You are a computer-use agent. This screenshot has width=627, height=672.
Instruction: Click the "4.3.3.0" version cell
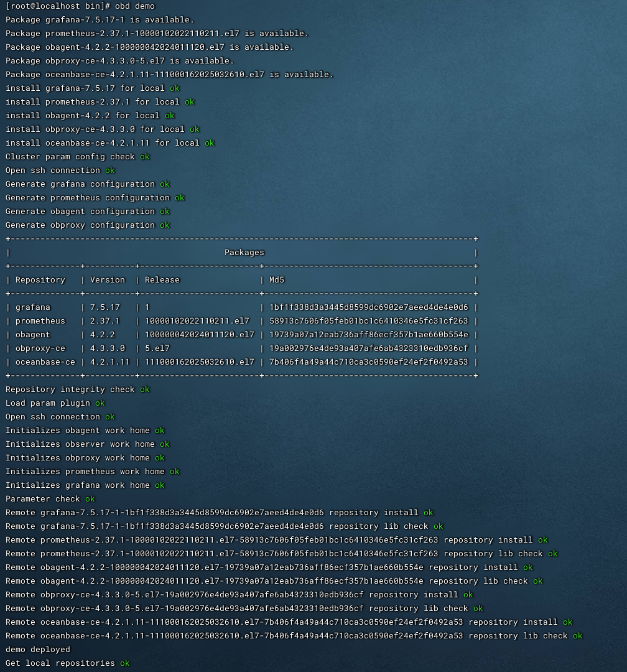coord(108,349)
